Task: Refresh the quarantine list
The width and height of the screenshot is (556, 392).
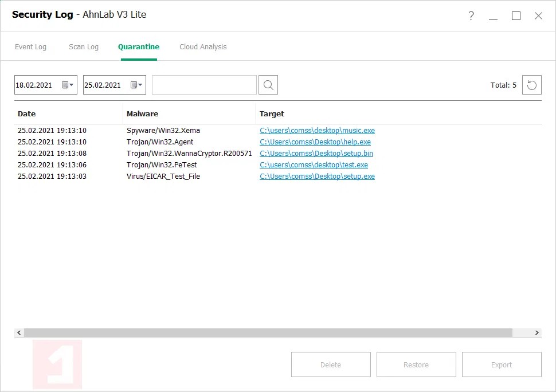Action: click(531, 84)
